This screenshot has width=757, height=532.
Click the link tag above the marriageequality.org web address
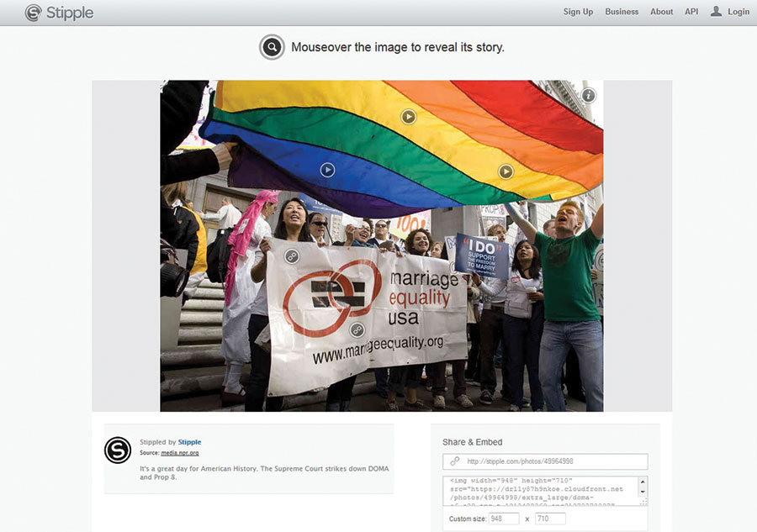coord(357,330)
